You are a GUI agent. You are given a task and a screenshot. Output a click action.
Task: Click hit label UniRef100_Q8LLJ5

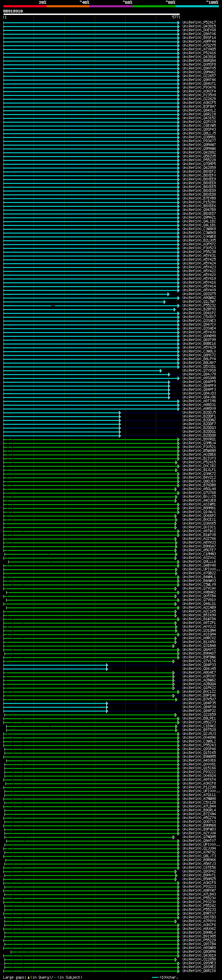tap(199, 133)
